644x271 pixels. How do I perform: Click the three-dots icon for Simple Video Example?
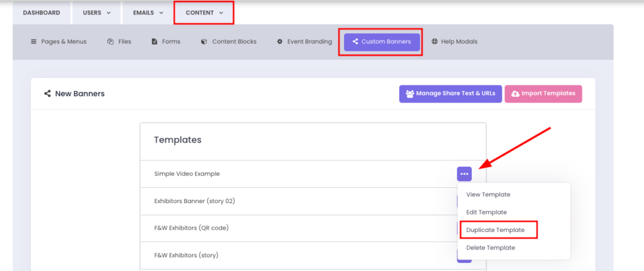point(464,174)
